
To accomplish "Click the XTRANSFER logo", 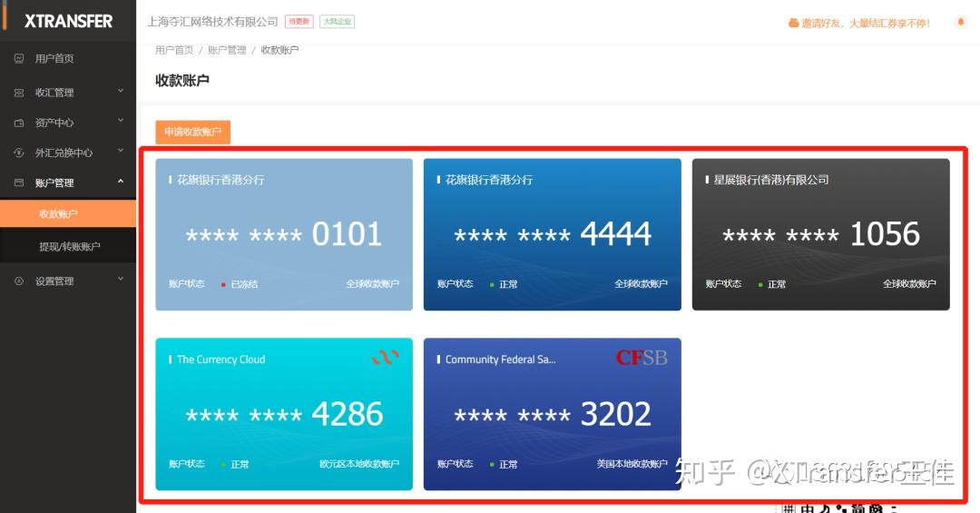I will (68, 21).
